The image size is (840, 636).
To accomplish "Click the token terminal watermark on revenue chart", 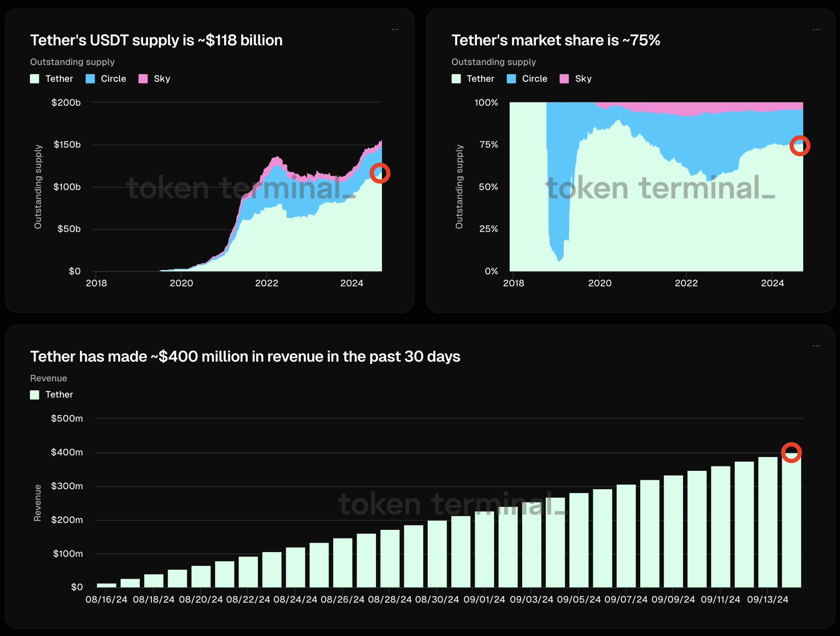I will tap(451, 504).
